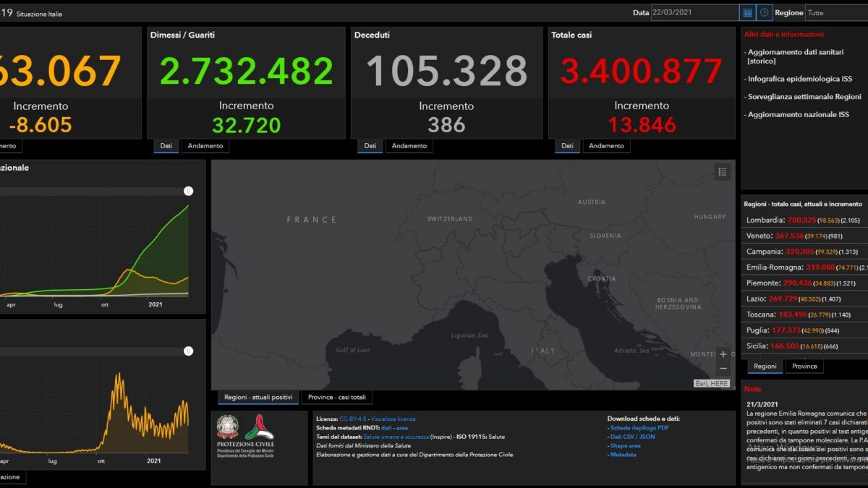Open Infografica epidemiologica ISS link

(x=800, y=79)
